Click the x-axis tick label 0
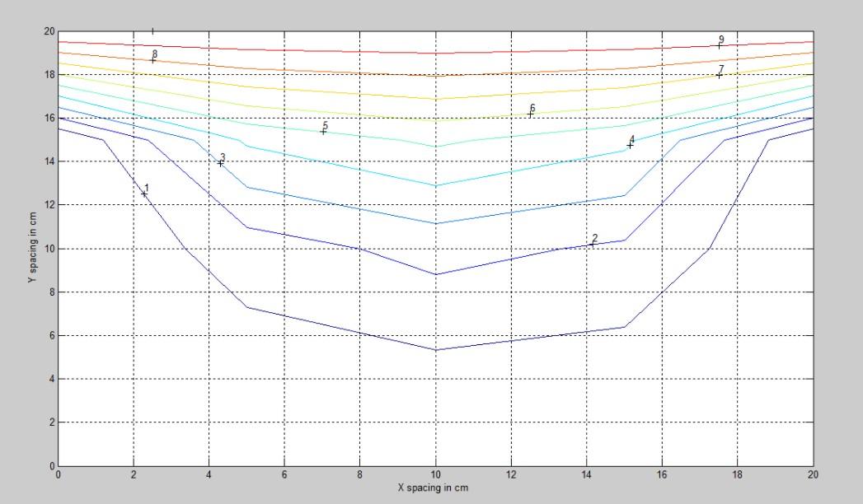 pos(59,475)
